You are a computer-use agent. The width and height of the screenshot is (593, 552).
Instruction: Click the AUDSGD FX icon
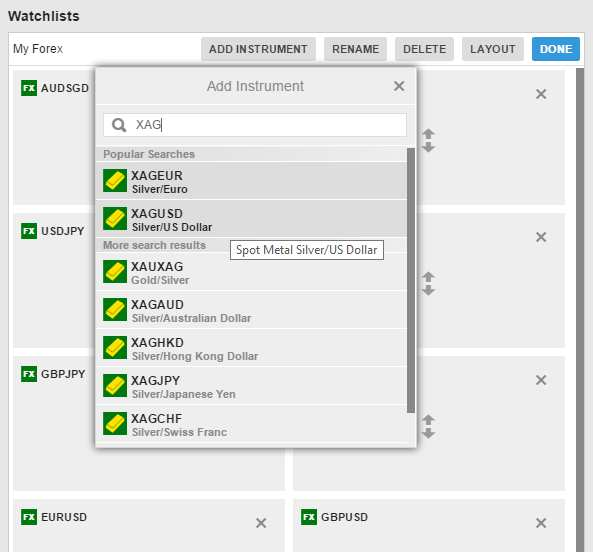click(29, 88)
